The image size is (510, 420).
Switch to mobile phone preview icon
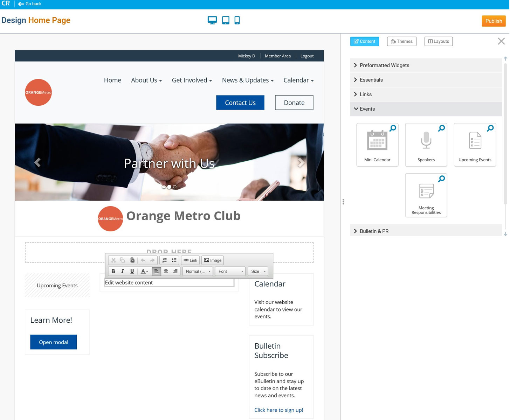tap(237, 20)
